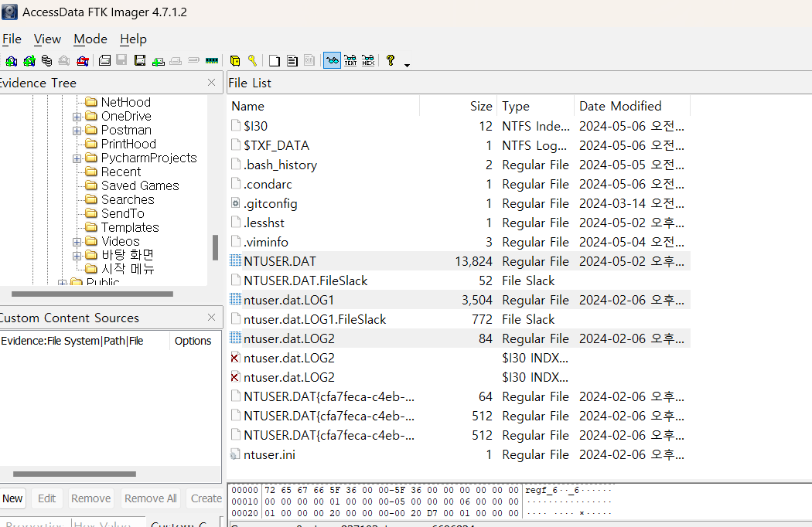
Task: Click the greyed Remove Evidence Item icon
Action: [63, 61]
